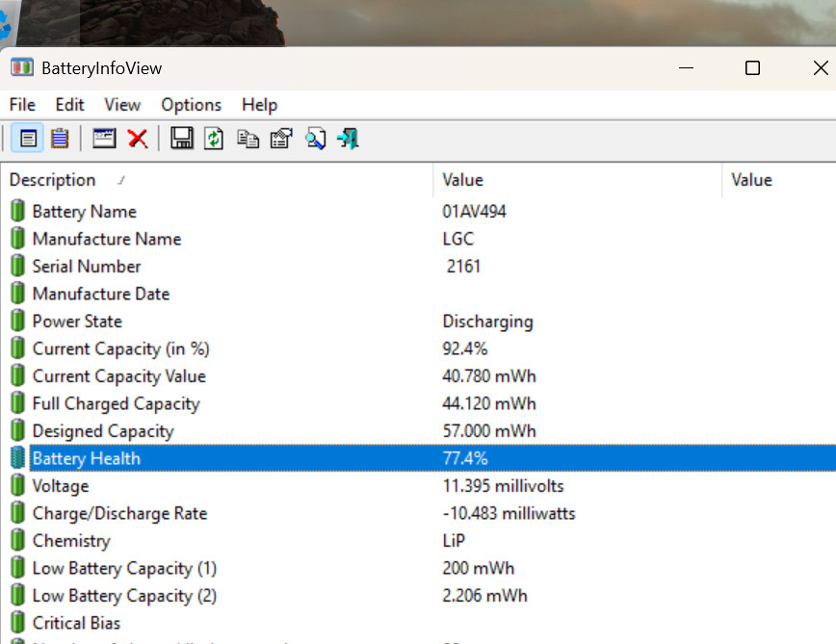
Task: Click the red X clear icon
Action: click(138, 139)
